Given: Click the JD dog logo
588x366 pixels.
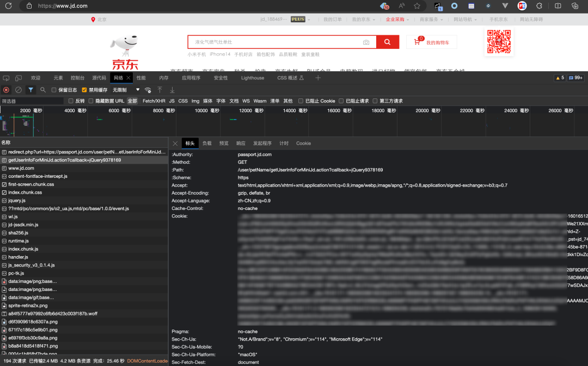Looking at the screenshot, I should (x=125, y=52).
